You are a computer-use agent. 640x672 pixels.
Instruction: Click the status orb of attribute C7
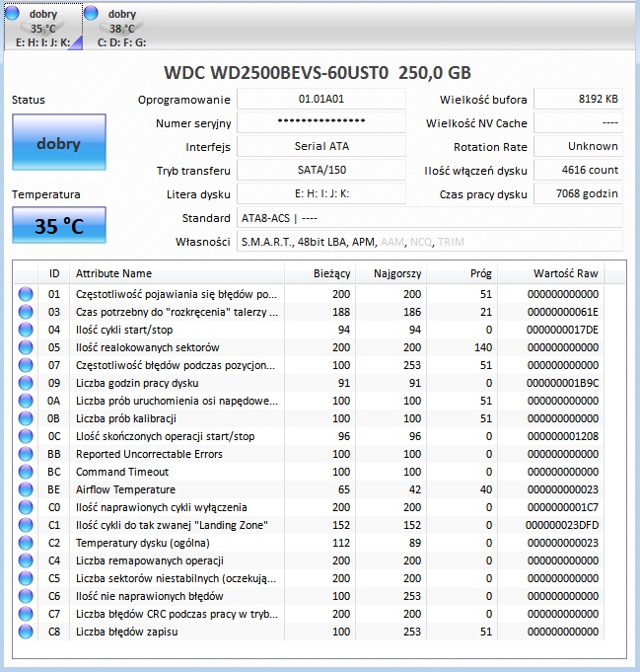(26, 614)
